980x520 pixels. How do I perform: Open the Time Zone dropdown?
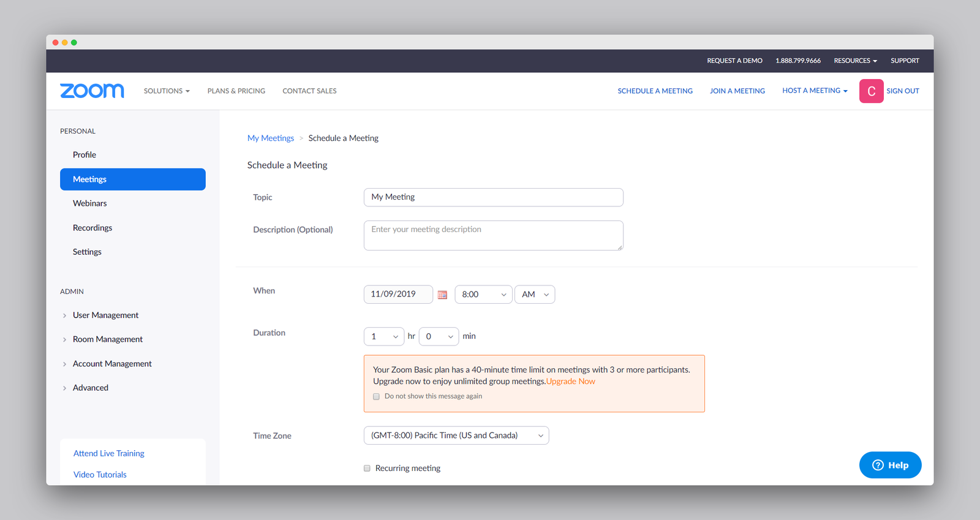tap(456, 435)
